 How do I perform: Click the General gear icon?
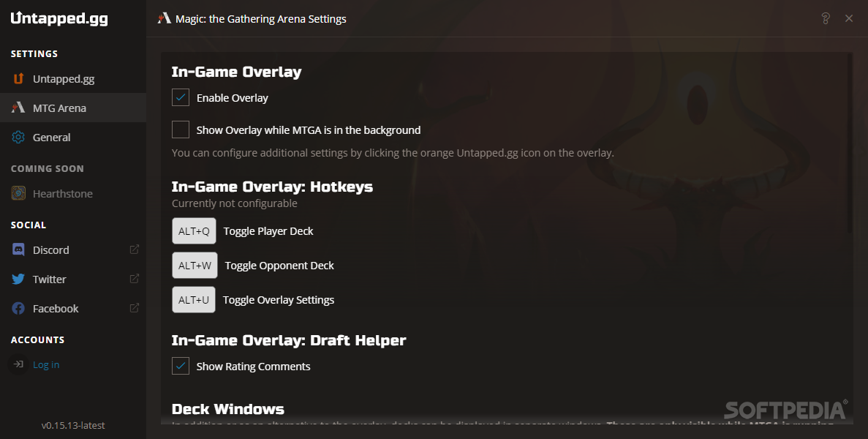coord(18,138)
